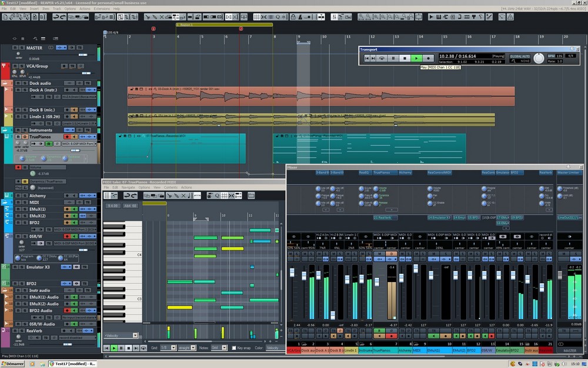Pause playback in the Transport window

coord(393,58)
